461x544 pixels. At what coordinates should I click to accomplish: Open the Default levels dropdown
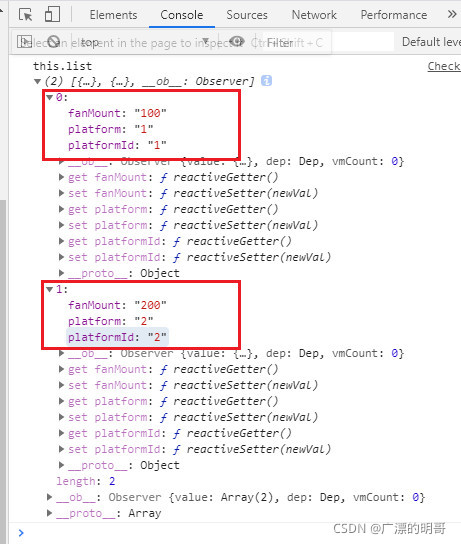point(431,42)
